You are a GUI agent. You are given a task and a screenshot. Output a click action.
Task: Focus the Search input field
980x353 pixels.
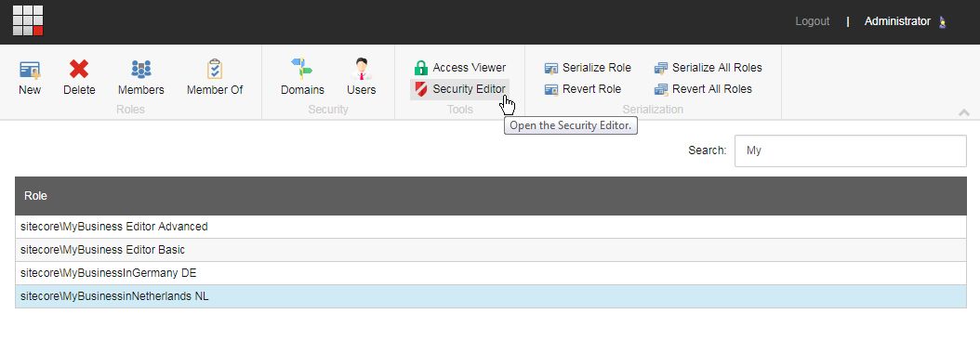pos(850,150)
